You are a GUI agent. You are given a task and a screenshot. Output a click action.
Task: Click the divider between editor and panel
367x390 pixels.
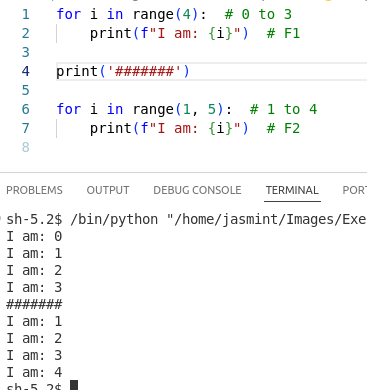pos(183,173)
